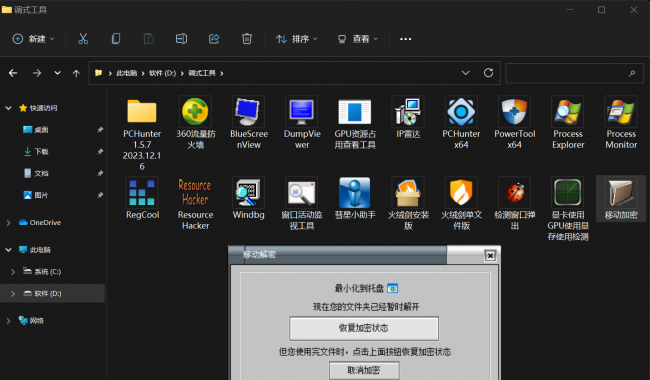This screenshot has height=380, width=650.
Task: Open 检测窗口弹出 ladybug icon
Action: click(514, 192)
